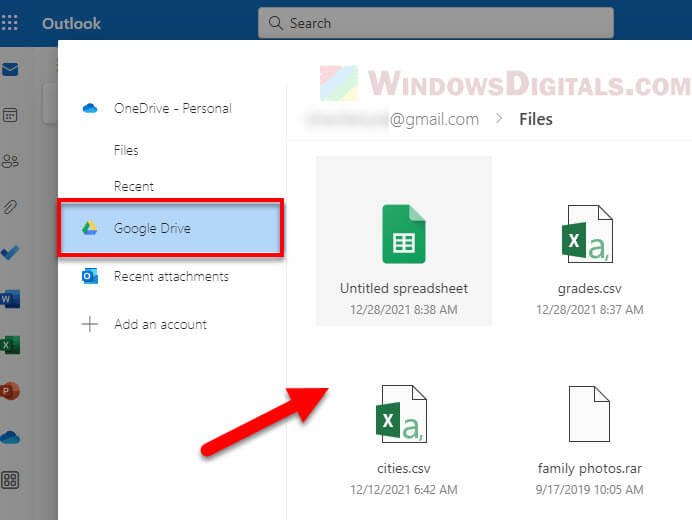Screen dimensions: 692x520
Task: Open the Calendar icon in sidebar
Action: (x=10, y=115)
